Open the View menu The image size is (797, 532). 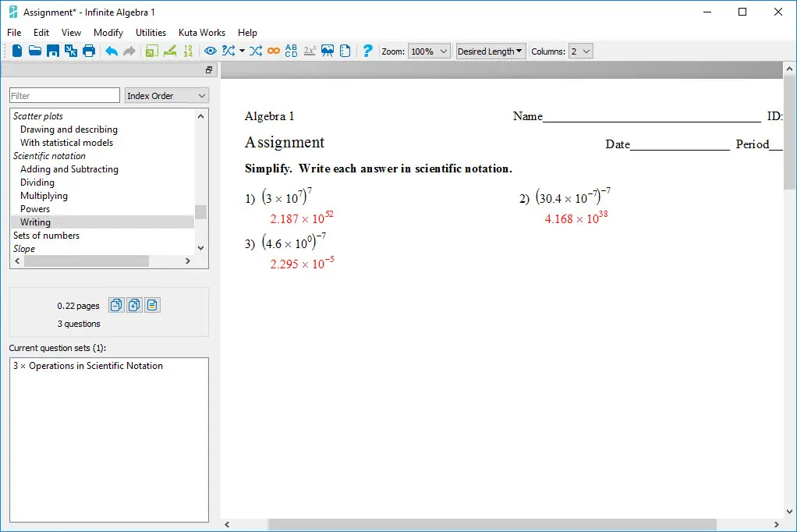click(71, 33)
